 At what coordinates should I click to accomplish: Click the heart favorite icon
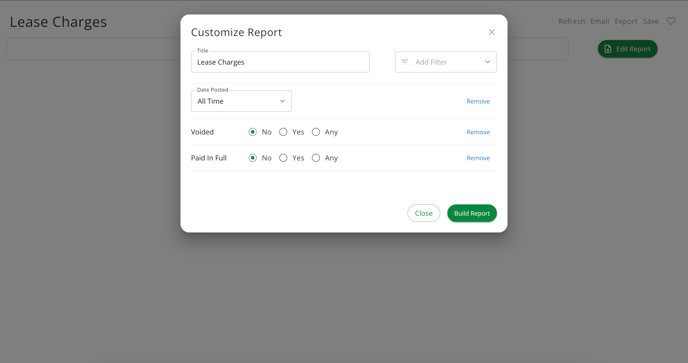[x=670, y=21]
